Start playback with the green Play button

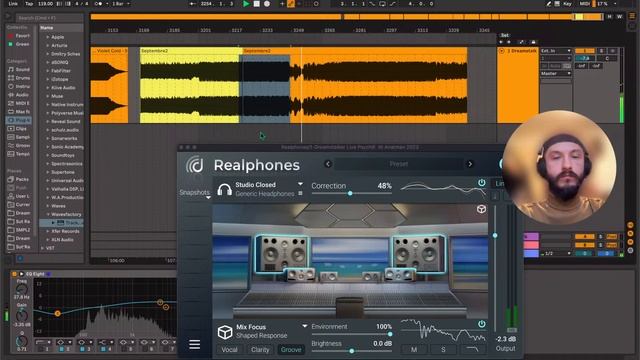pos(246,4)
